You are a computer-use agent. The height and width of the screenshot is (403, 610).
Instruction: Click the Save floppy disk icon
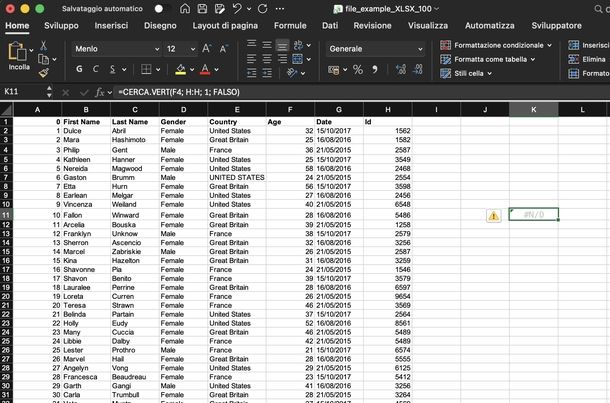click(x=202, y=9)
